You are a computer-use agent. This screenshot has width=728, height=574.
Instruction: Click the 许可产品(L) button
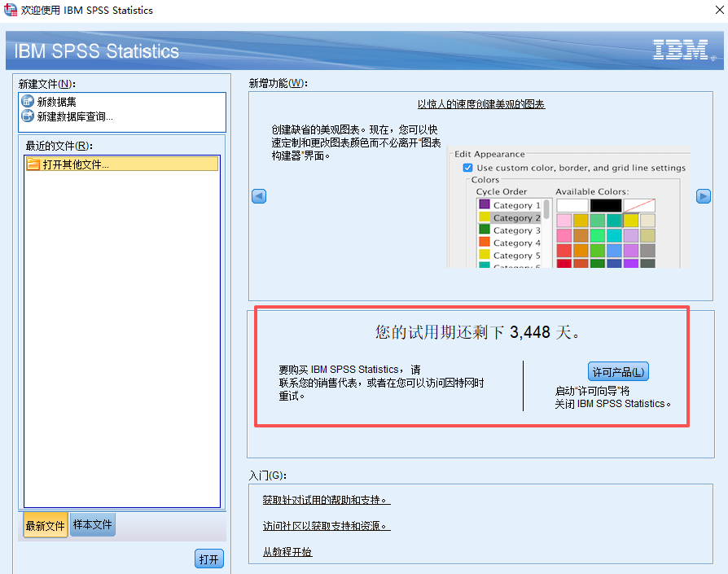coord(618,372)
